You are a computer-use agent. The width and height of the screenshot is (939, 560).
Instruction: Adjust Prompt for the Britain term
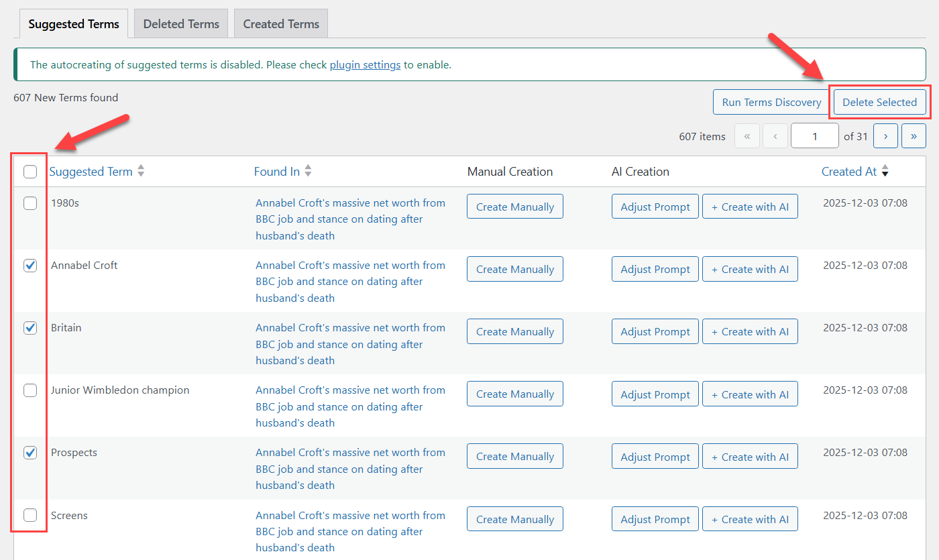[655, 331]
